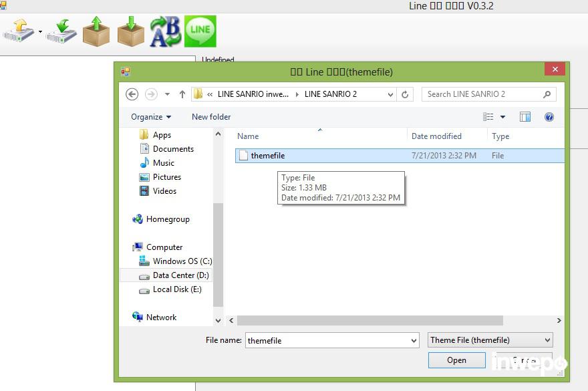
Task: Select Network in navigation pane
Action: [161, 317]
